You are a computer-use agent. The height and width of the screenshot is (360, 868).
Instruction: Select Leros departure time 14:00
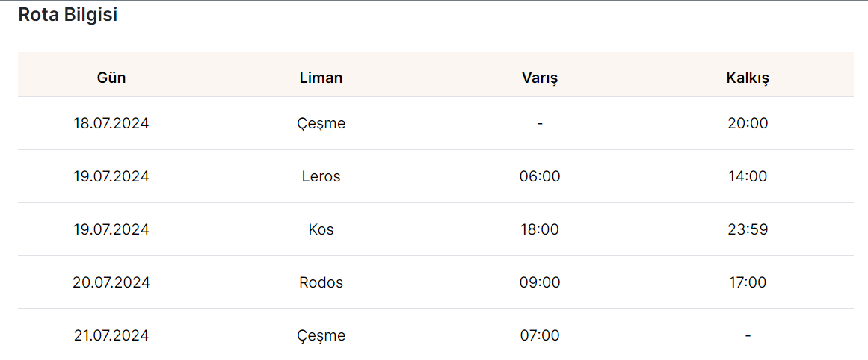tap(748, 176)
